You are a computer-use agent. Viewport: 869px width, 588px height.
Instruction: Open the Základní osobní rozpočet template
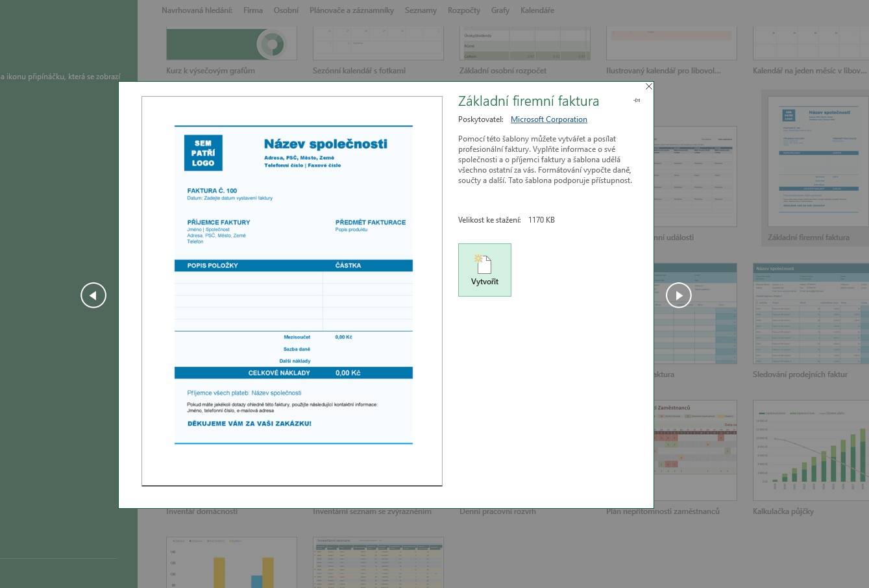tap(525, 43)
